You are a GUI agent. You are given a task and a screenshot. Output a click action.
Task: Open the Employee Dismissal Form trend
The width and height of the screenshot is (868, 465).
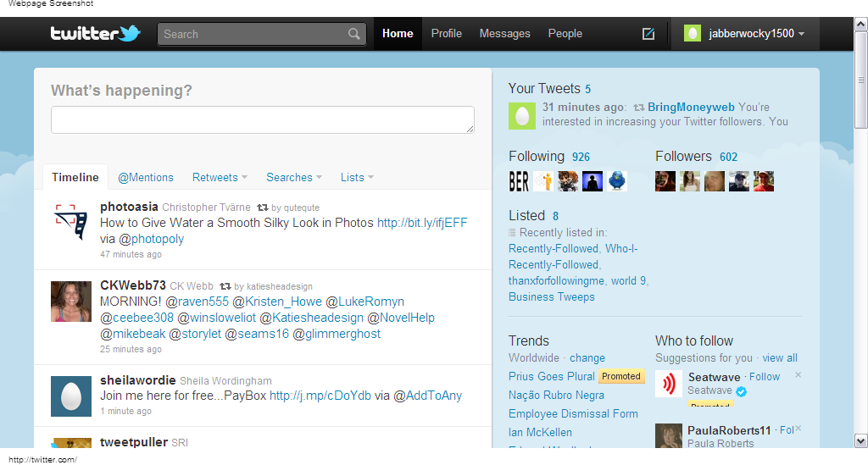pos(573,414)
